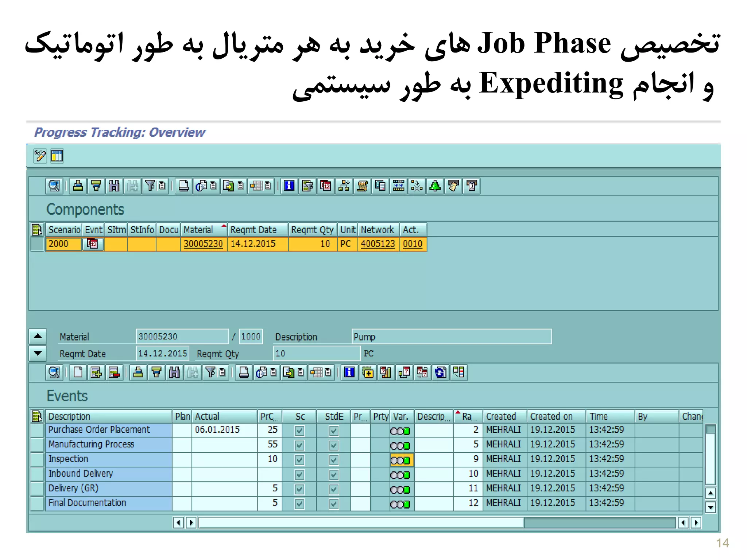Image resolution: width=747 pixels, height=560 pixels.
Task: Toggle StdE checkbox for Manufacturing Process
Action: pos(333,446)
